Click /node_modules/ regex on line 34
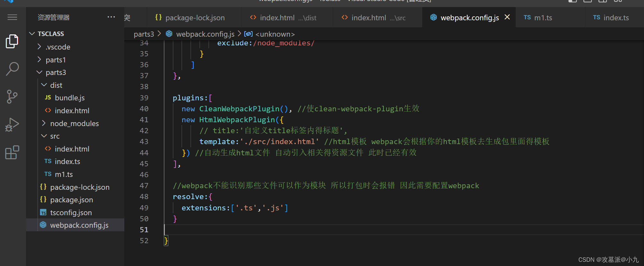 [x=284, y=43]
